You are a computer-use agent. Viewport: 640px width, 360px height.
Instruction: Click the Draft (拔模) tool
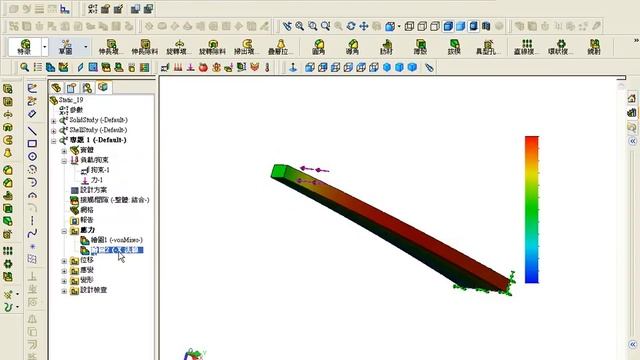[x=454, y=47]
